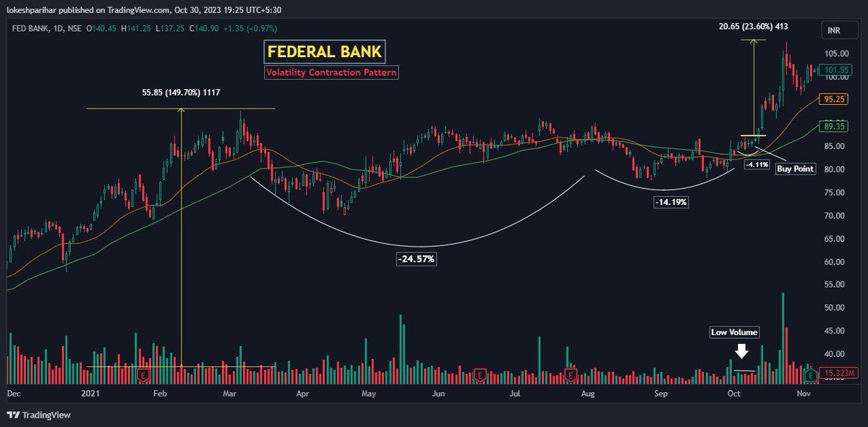Click the 20.65 (23.60%) 413 measurement label
The height and width of the screenshot is (427, 868).
pos(753,26)
